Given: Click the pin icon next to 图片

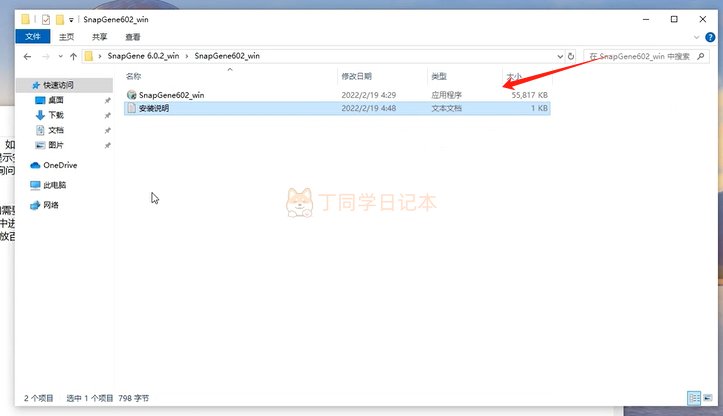Looking at the screenshot, I should [107, 146].
